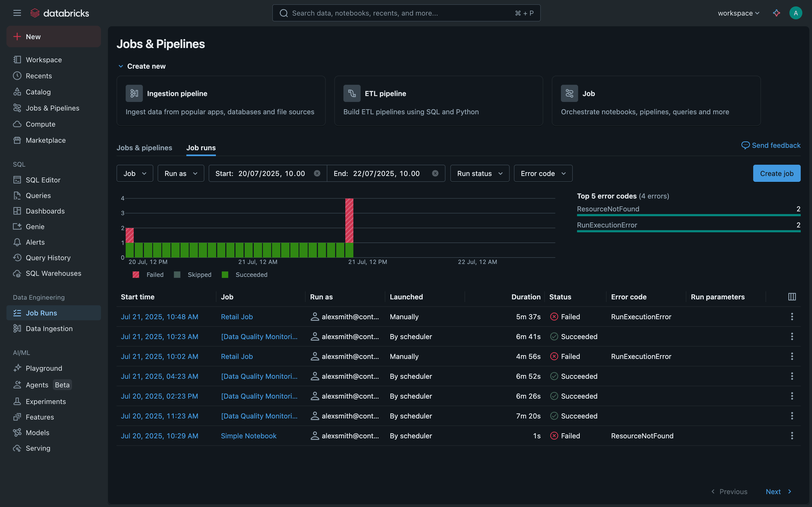The width and height of the screenshot is (812, 507).
Task: Open Catalog in the sidebar menu
Action: pos(38,92)
